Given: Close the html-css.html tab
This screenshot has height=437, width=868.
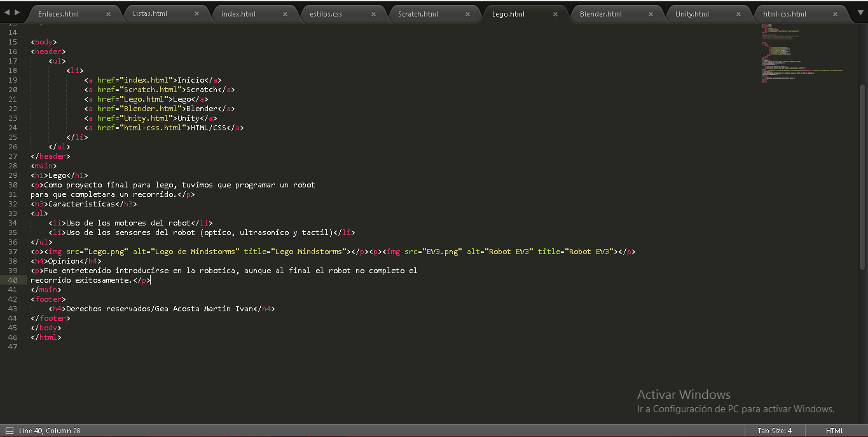Looking at the screenshot, I should 836,14.
